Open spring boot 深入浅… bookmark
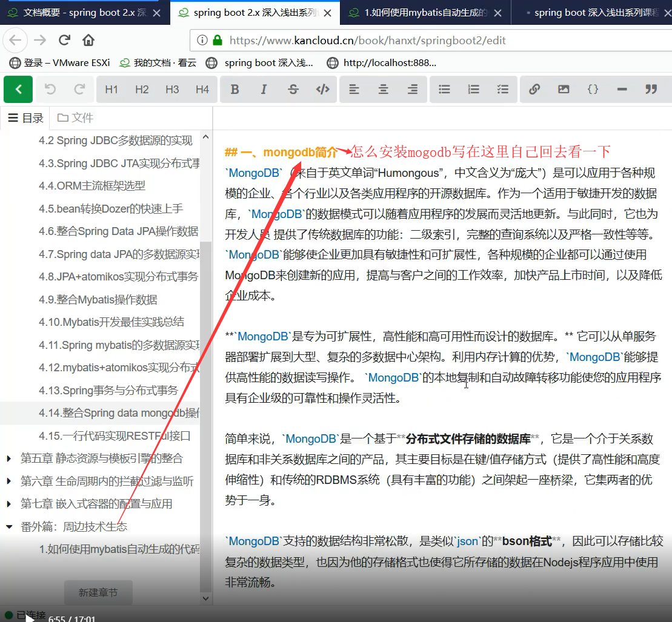 [260, 63]
